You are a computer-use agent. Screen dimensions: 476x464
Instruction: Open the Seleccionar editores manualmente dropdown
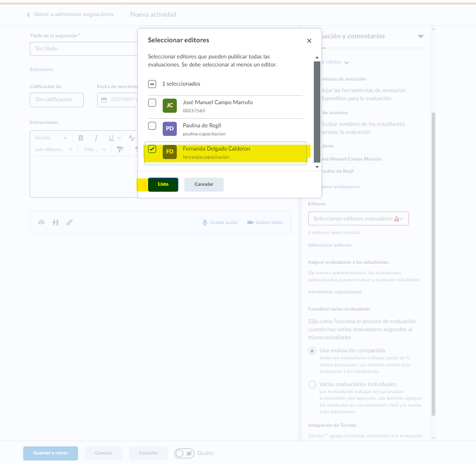point(358,218)
